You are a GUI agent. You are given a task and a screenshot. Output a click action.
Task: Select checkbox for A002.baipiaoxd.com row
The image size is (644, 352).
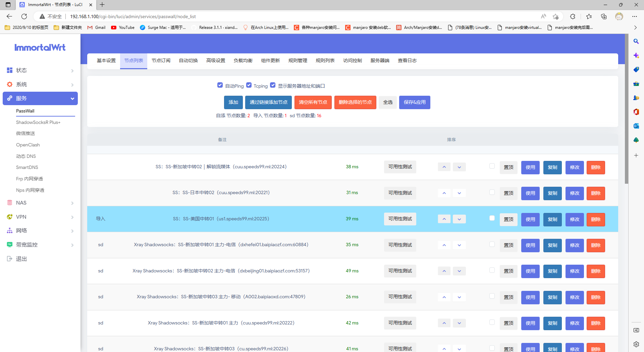point(492,296)
